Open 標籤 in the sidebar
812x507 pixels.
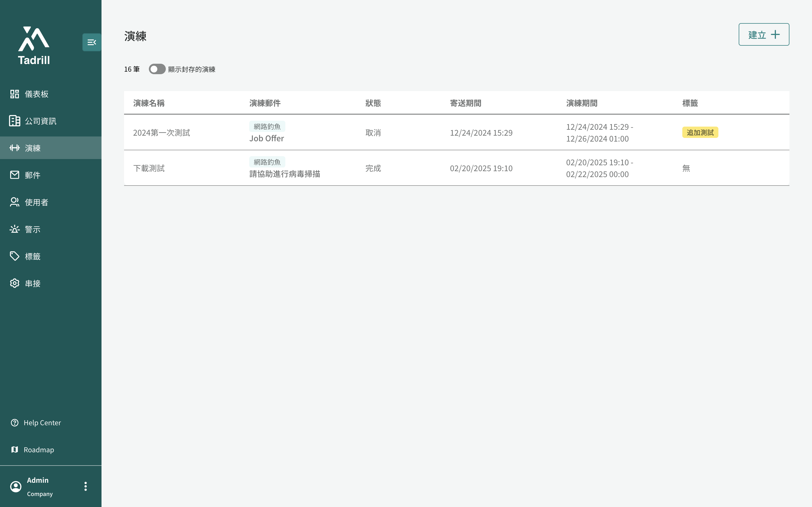[51, 256]
